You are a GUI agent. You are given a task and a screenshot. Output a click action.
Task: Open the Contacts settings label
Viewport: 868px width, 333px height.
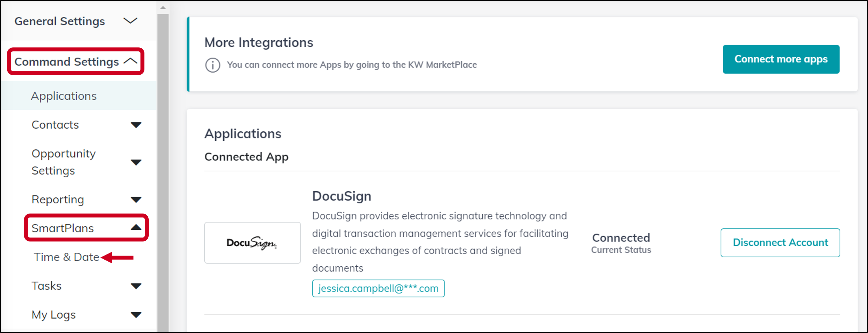point(55,125)
